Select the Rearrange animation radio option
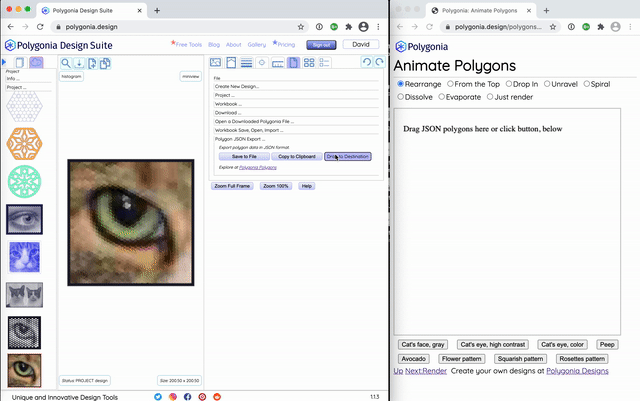This screenshot has width=640, height=401. point(400,84)
